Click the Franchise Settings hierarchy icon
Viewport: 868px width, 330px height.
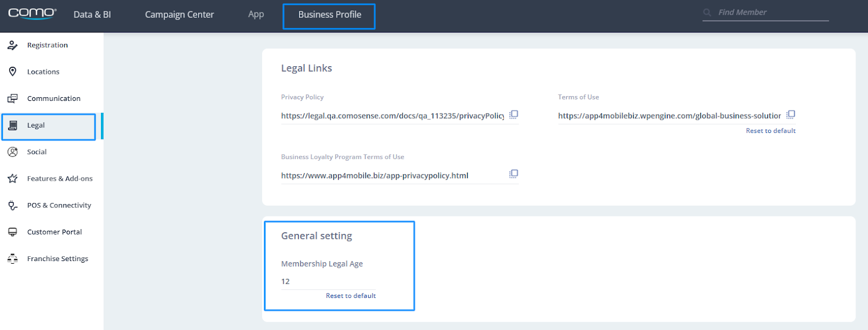[x=12, y=259]
